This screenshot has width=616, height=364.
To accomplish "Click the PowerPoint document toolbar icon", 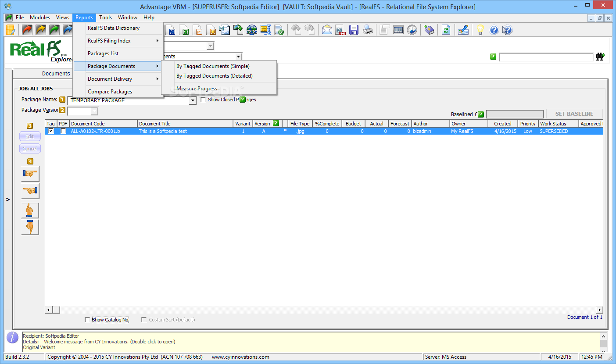I will [x=198, y=30].
